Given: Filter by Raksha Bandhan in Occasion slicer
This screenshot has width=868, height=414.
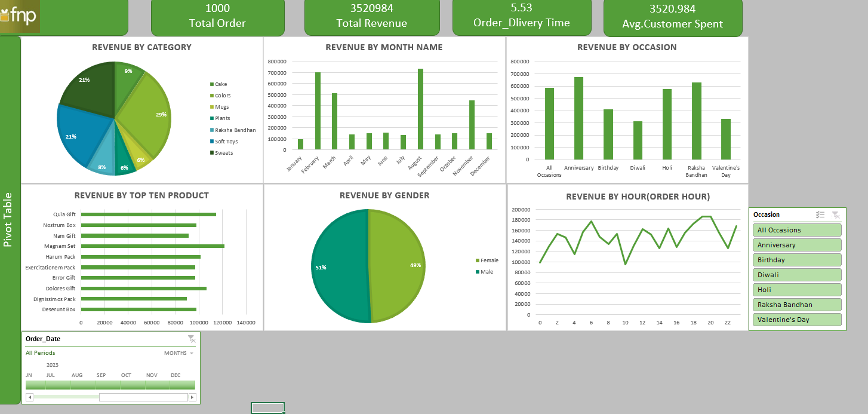Looking at the screenshot, I should click(x=798, y=305).
